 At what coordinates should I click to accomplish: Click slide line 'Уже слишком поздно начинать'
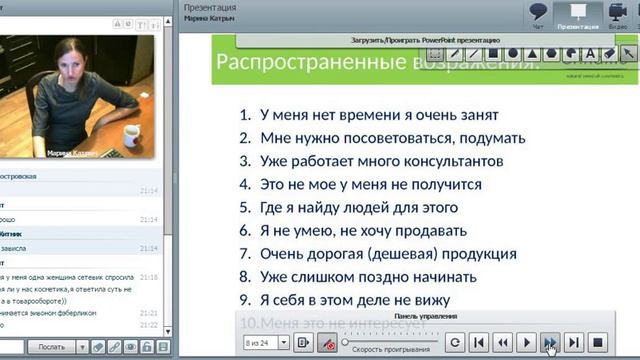point(368,277)
